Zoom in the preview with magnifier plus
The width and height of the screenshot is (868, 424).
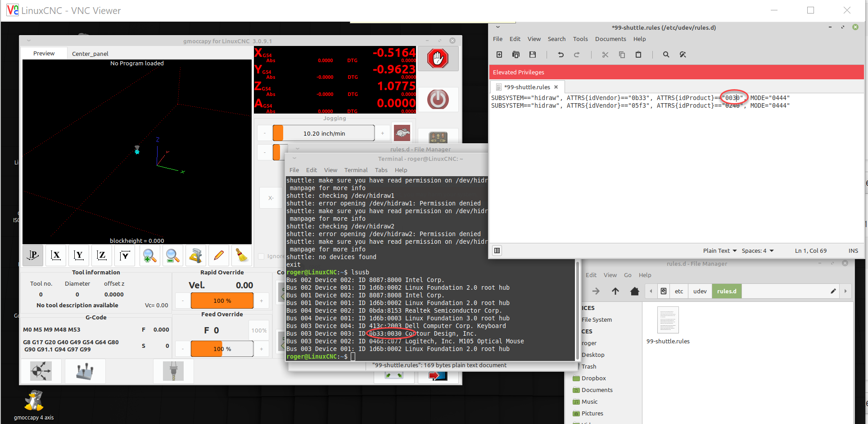pyautogui.click(x=149, y=256)
